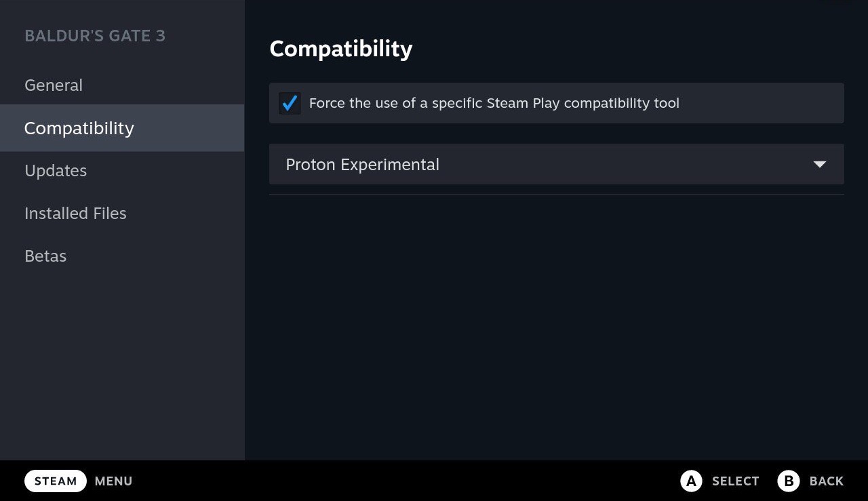Select the Compatibility sidebar tab
Screen dimensions: 868x501
pyautogui.click(x=79, y=128)
